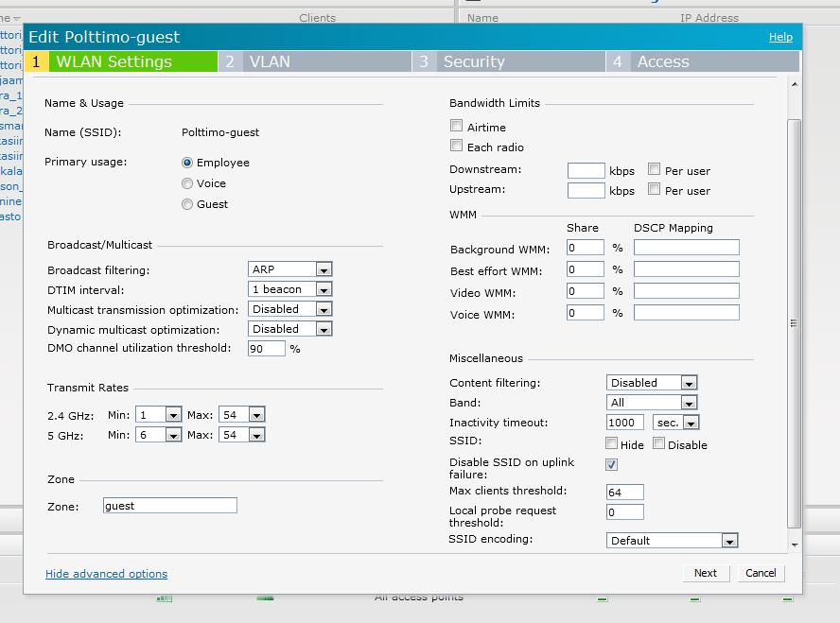
Task: Select the Guest primary usage option
Action: click(187, 204)
